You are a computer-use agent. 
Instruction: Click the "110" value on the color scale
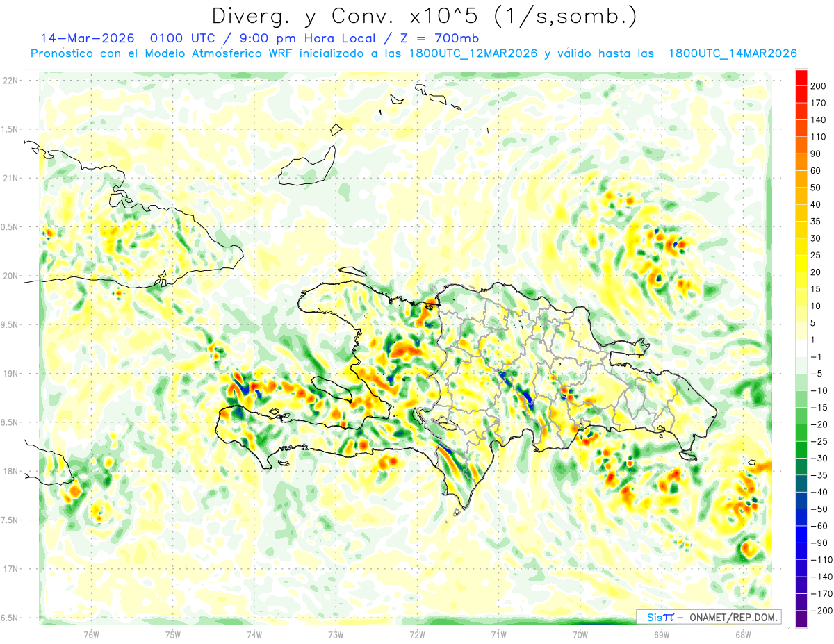click(819, 137)
